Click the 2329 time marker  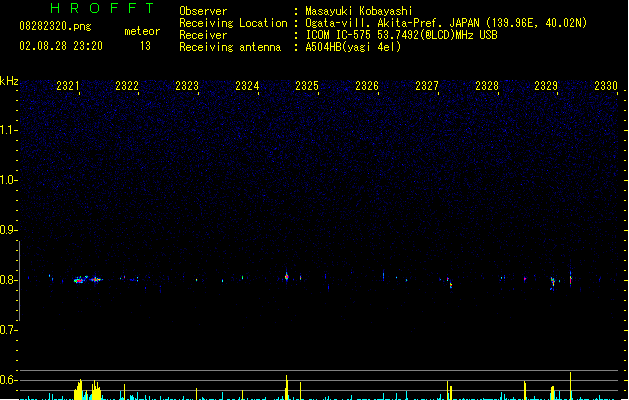click(546, 86)
